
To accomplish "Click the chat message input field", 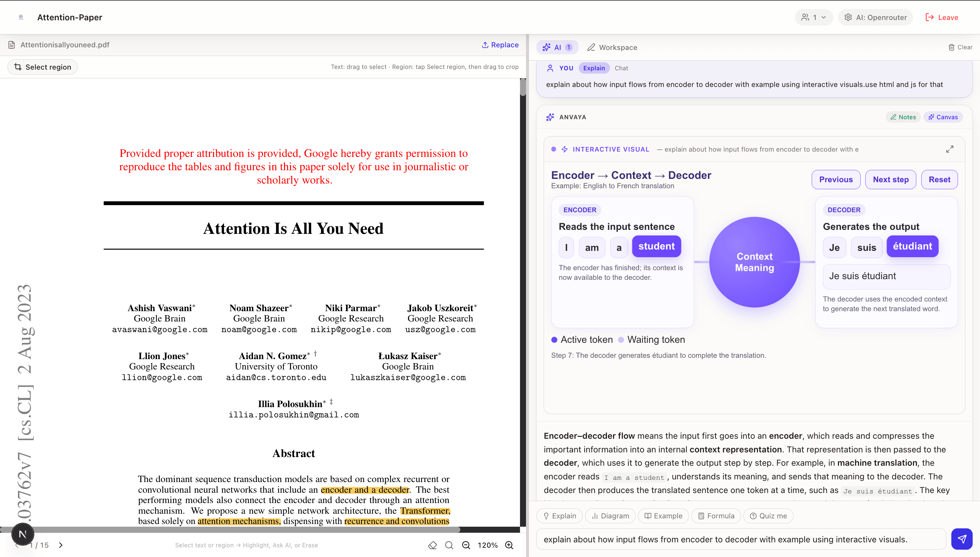I will tap(740, 539).
